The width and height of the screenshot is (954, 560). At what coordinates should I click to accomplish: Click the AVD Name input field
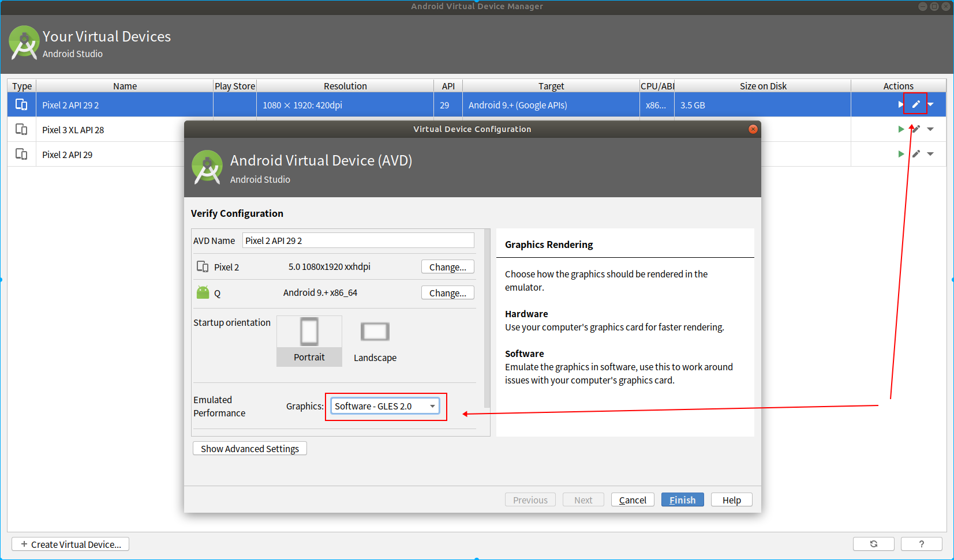tap(358, 240)
